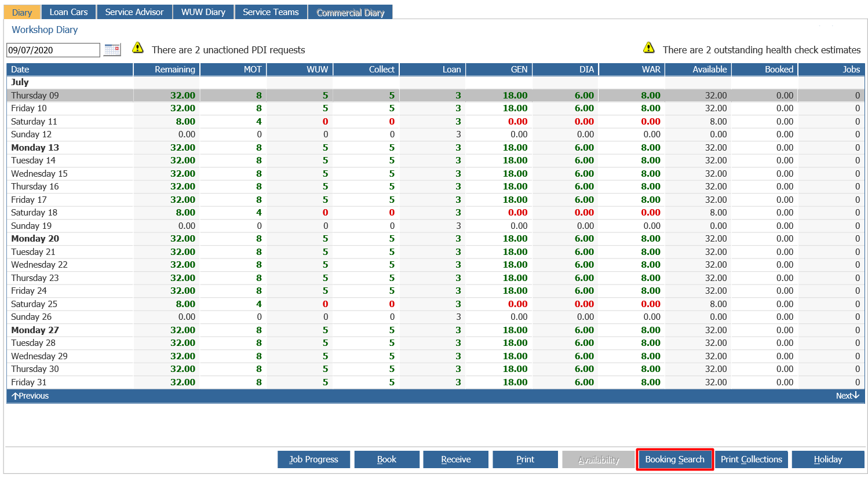
Task: Sort by the Remaining column header
Action: point(167,70)
